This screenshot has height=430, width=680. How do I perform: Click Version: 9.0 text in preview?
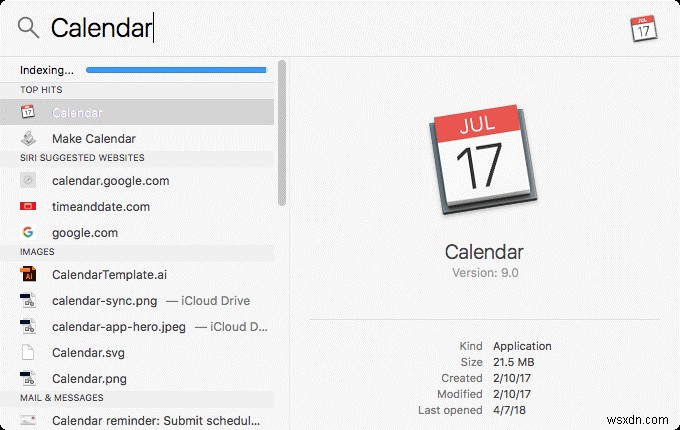pyautogui.click(x=485, y=273)
